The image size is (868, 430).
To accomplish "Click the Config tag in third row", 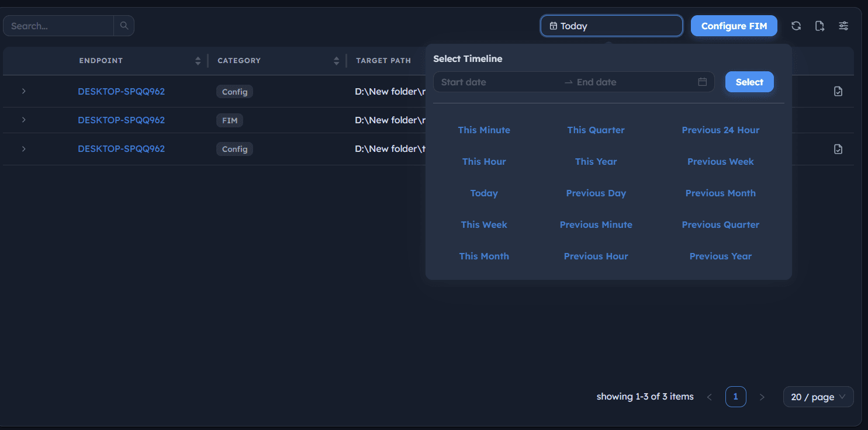I will click(234, 149).
